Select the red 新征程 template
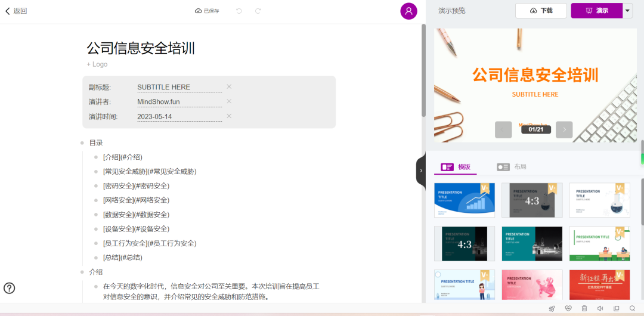Image resolution: width=644 pixels, height=316 pixels. coord(600,285)
